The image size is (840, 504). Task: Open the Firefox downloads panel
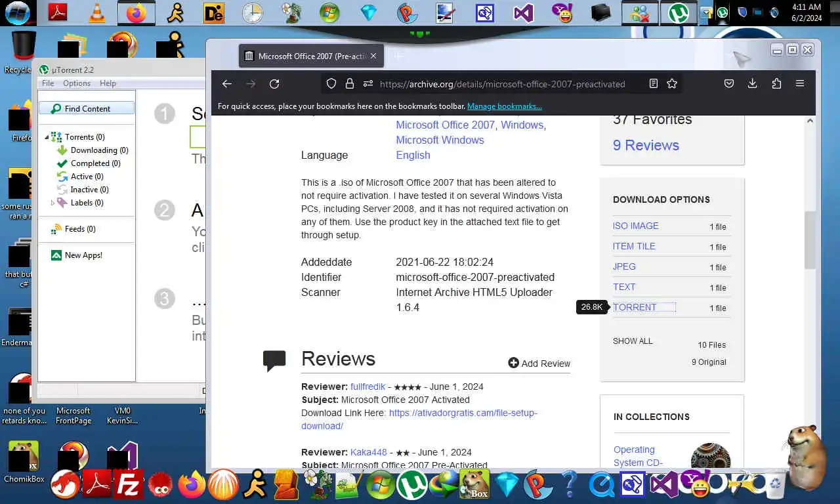pyautogui.click(x=753, y=83)
